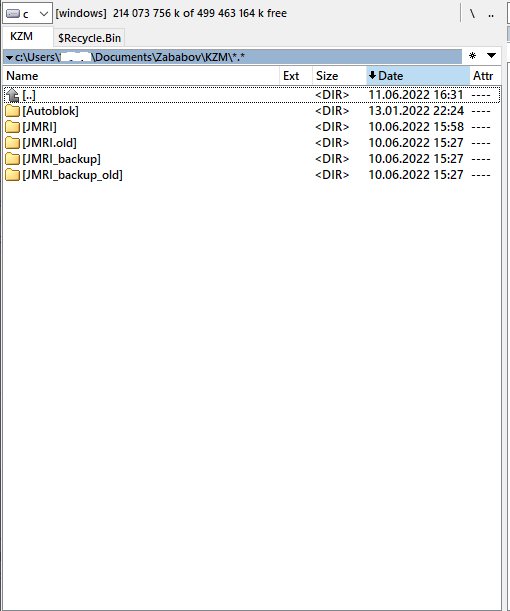Open directory history triangle in path bar
The width and height of the screenshot is (510, 611).
coord(9,58)
